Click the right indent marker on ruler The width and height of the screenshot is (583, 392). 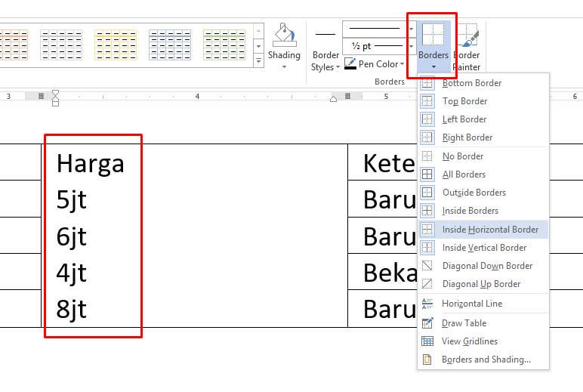333,98
